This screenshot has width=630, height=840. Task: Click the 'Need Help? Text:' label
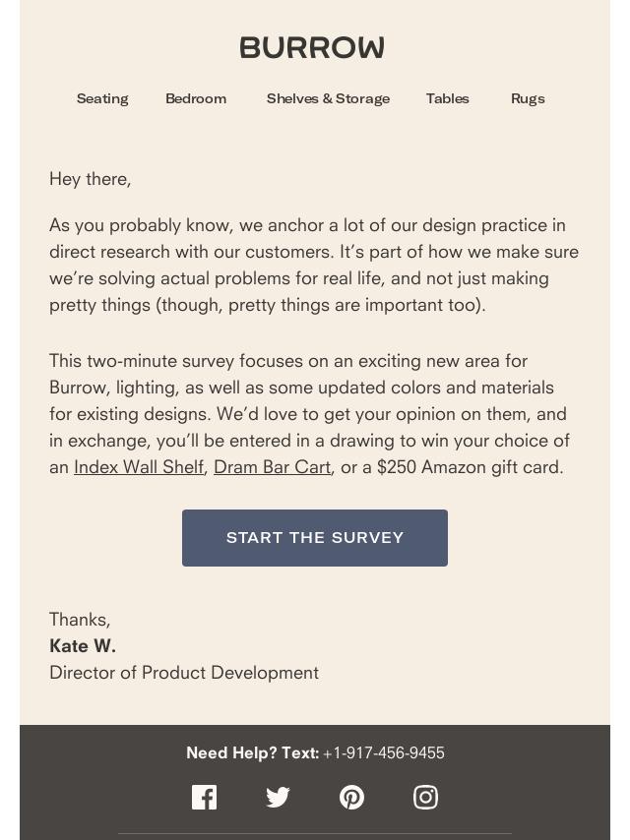point(253,752)
